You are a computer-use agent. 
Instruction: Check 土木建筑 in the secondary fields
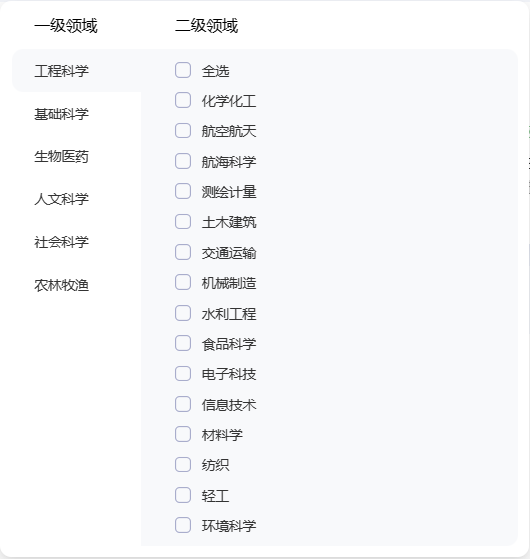pyautogui.click(x=183, y=222)
